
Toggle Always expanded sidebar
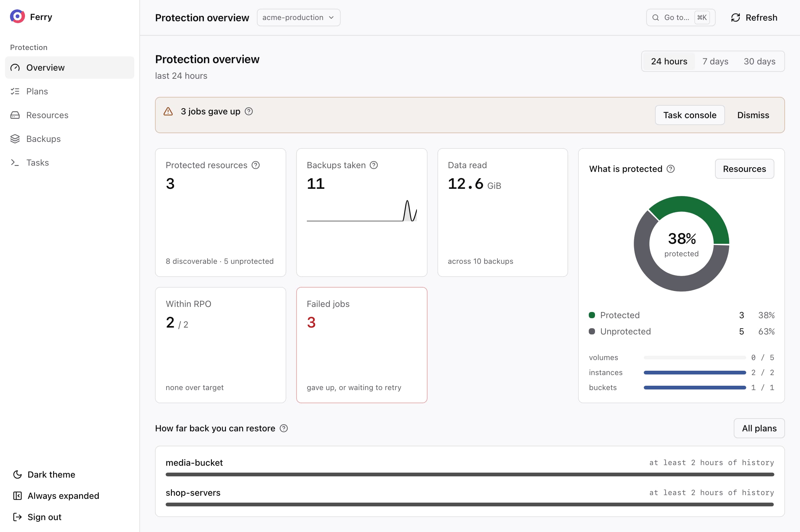click(x=56, y=496)
